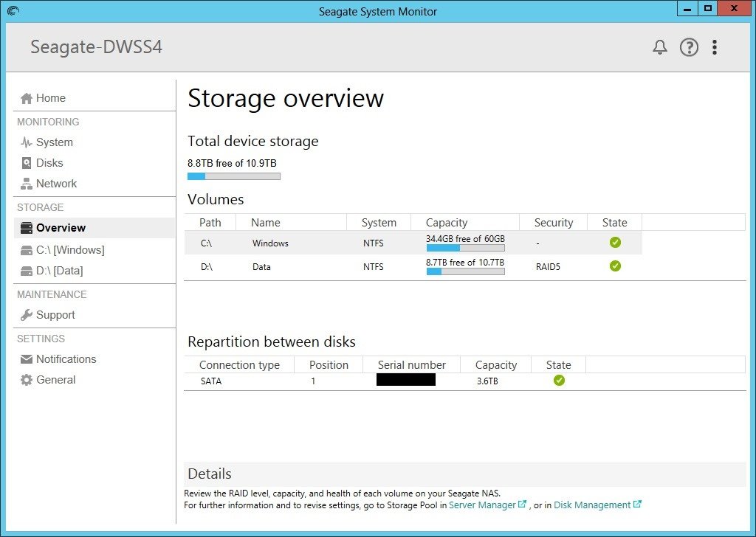Click green state check for SATA disk
This screenshot has width=756, height=537.
click(560, 381)
